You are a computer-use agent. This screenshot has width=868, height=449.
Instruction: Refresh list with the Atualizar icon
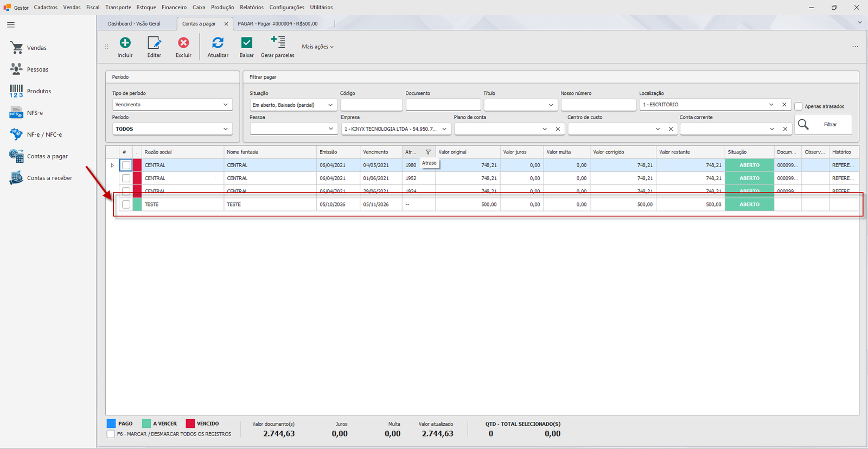218,43
